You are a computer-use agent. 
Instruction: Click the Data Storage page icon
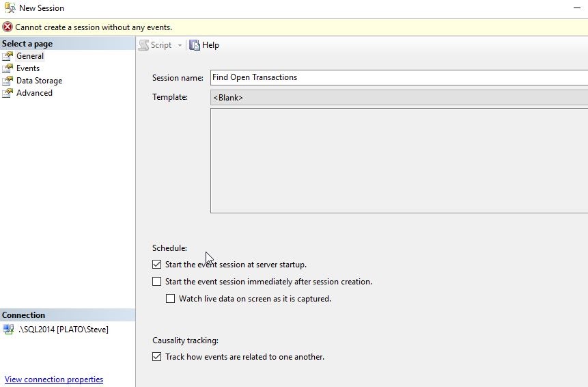[x=8, y=81]
